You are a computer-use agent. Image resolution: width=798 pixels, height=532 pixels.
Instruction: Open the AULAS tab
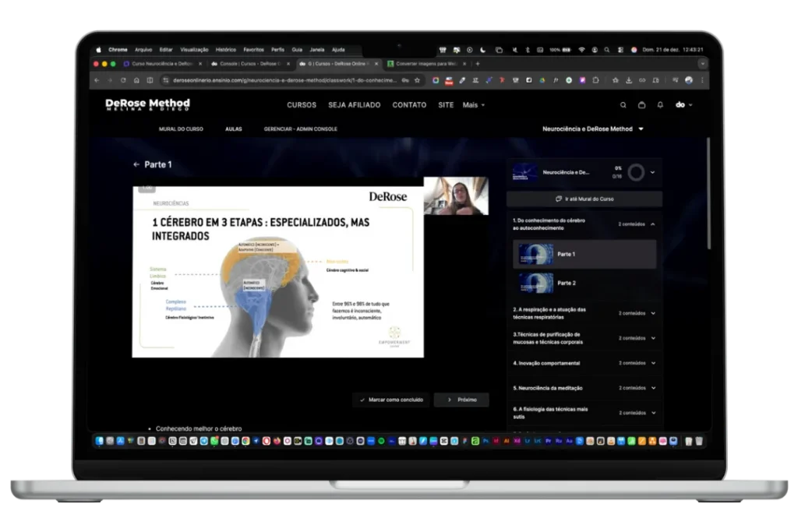pos(234,129)
